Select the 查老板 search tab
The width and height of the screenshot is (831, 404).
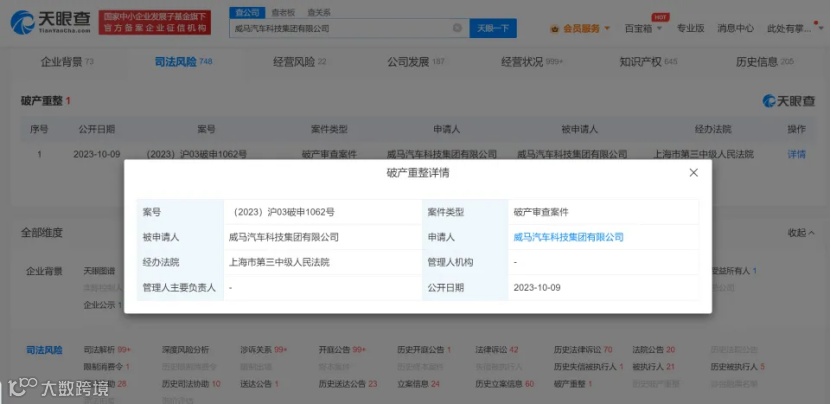pyautogui.click(x=282, y=12)
